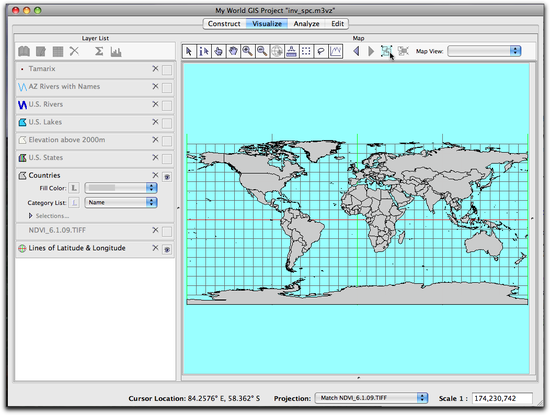
Task: Open the Projection dropdown
Action: 371,398
